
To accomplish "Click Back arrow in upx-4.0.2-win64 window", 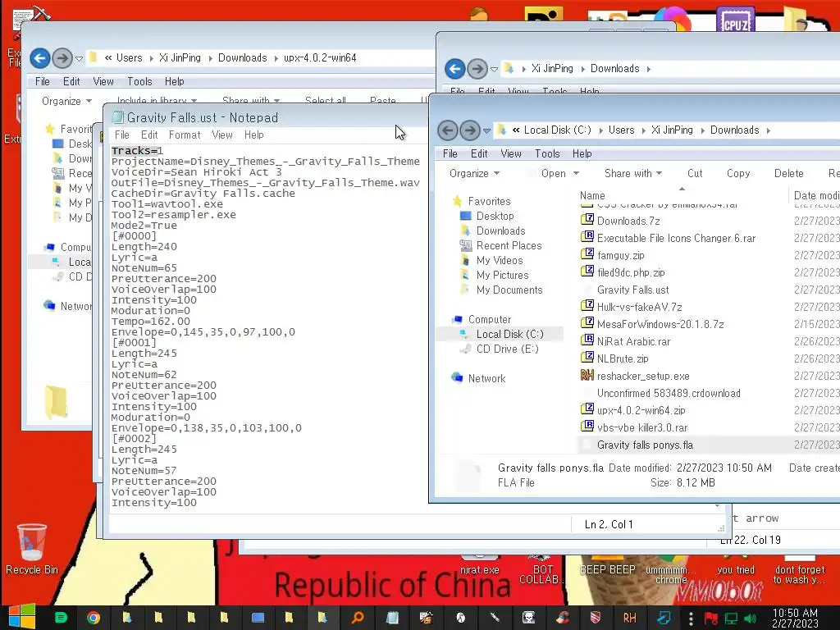I will tap(39, 58).
